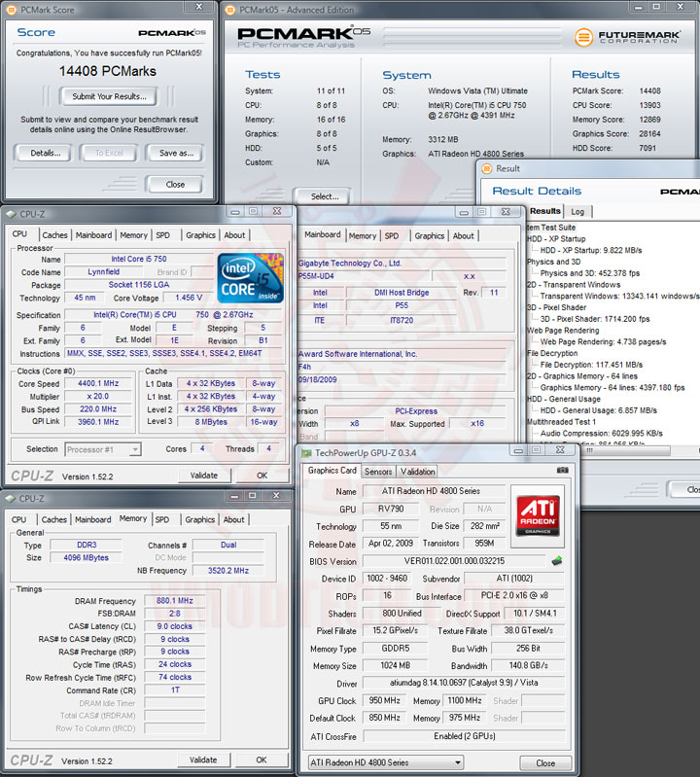Click the Save as button

[176, 153]
